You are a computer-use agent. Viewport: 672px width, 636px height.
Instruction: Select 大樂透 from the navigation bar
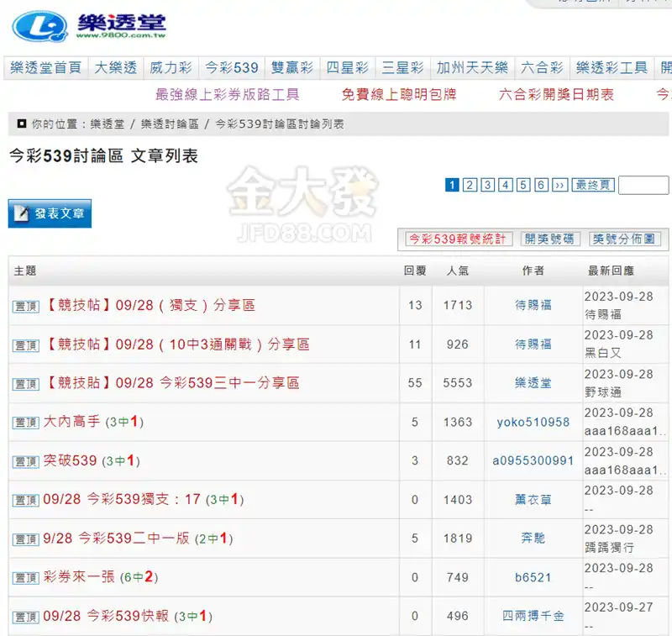click(x=116, y=68)
